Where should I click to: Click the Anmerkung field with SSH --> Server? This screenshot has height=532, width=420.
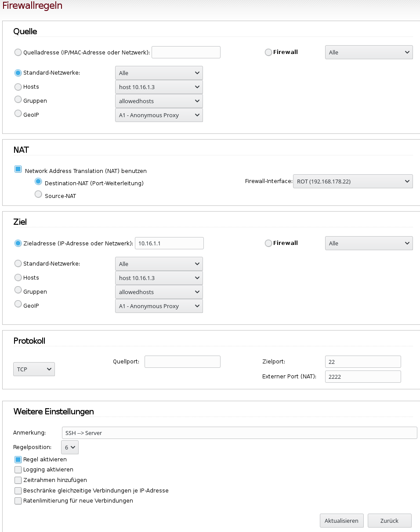coord(239,433)
